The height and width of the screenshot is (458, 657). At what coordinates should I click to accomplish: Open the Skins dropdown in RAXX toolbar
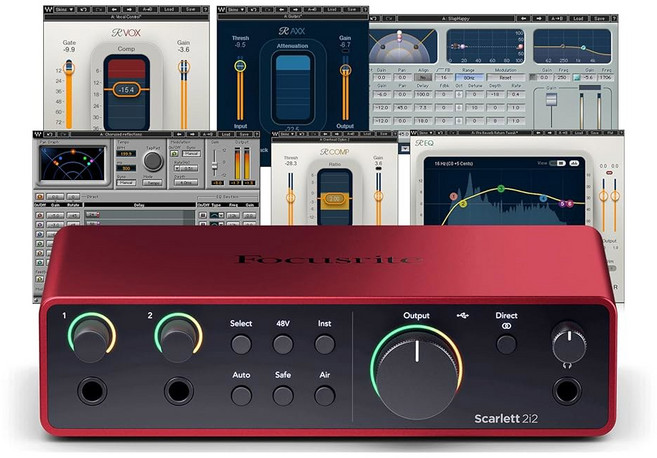click(238, 9)
